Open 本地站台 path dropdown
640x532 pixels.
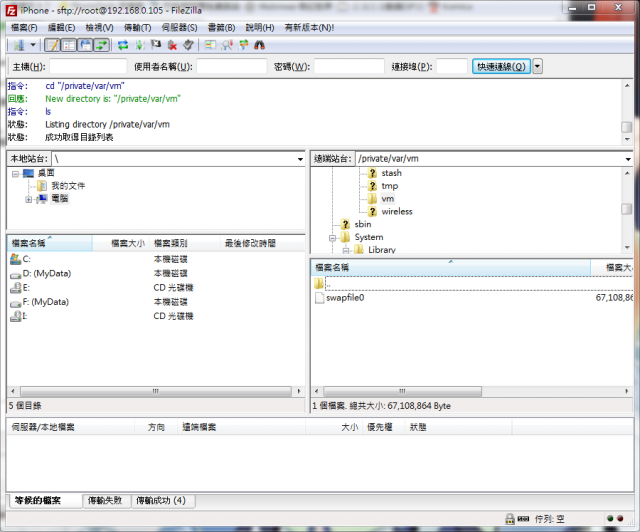tap(300, 159)
